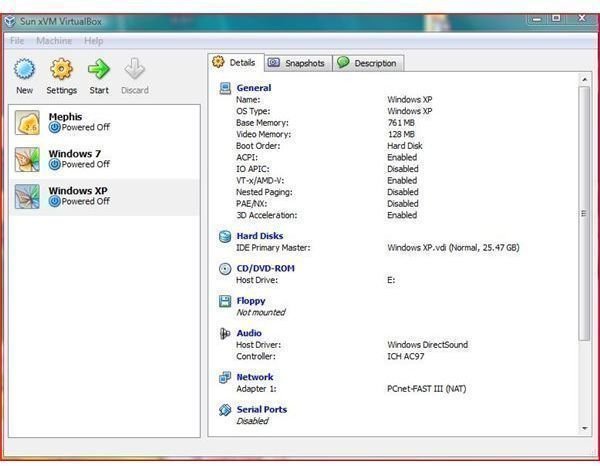The width and height of the screenshot is (600, 466).
Task: Click the Hard Disks section icon
Action: point(225,236)
